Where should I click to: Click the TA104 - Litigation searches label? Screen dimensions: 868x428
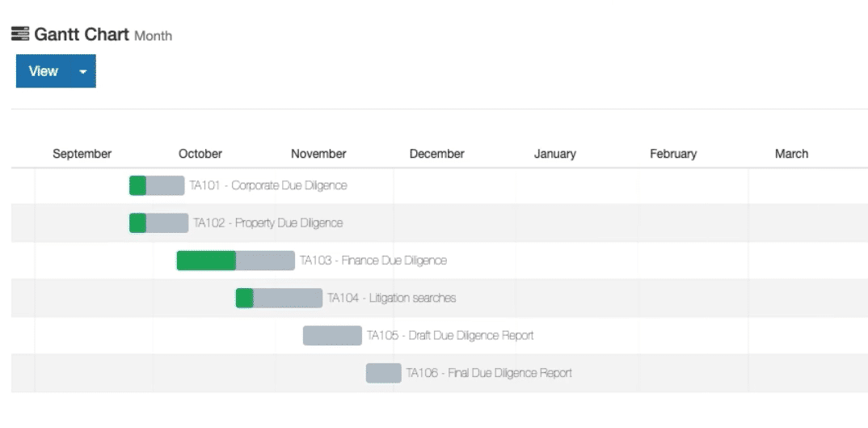tap(391, 299)
